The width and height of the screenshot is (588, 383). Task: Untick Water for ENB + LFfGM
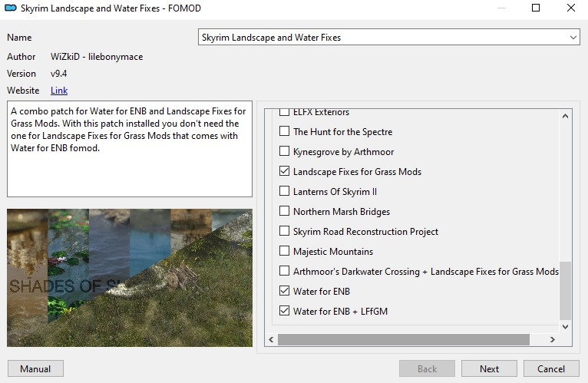point(284,310)
